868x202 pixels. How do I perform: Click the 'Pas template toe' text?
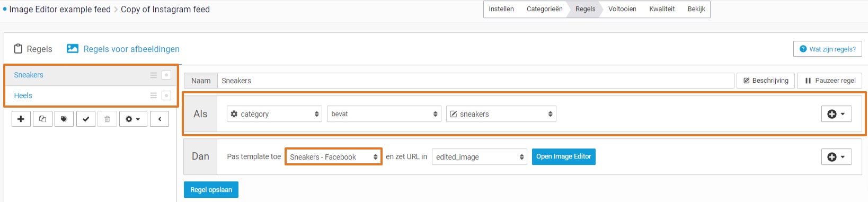click(254, 156)
